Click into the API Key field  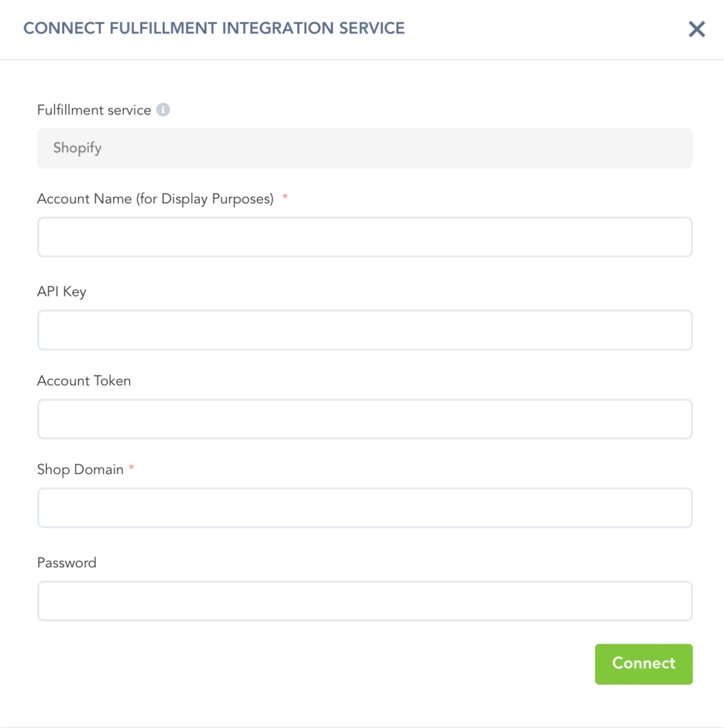(x=364, y=330)
